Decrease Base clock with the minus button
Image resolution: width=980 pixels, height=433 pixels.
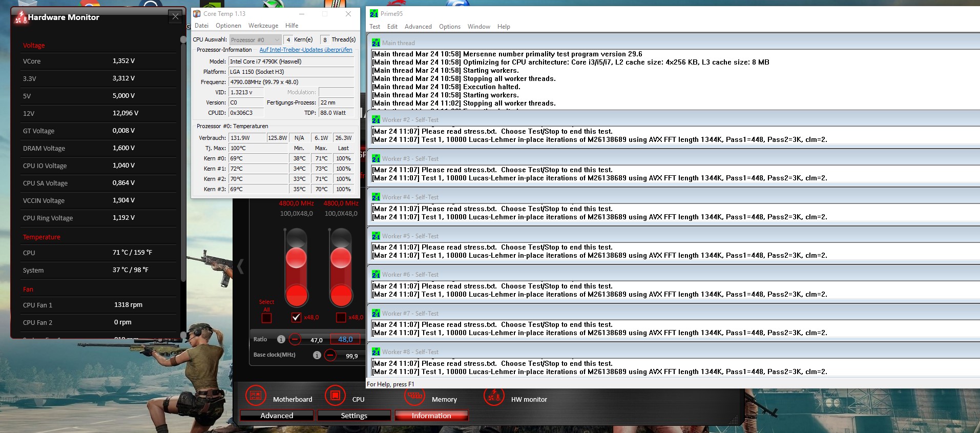[330, 355]
